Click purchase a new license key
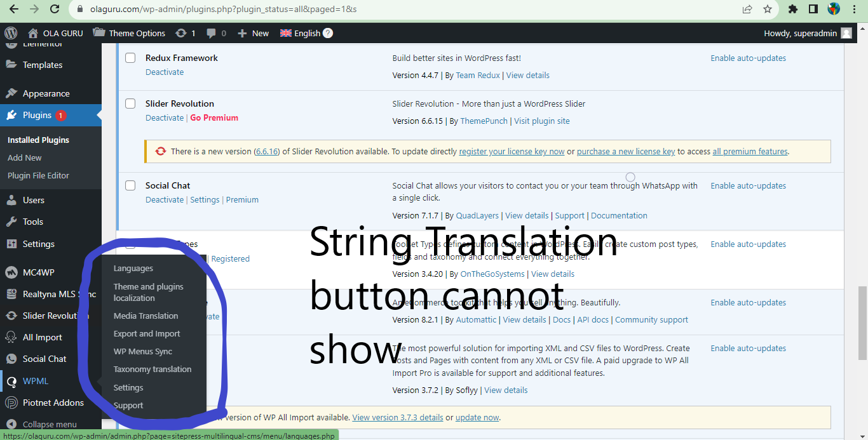 [x=626, y=151]
